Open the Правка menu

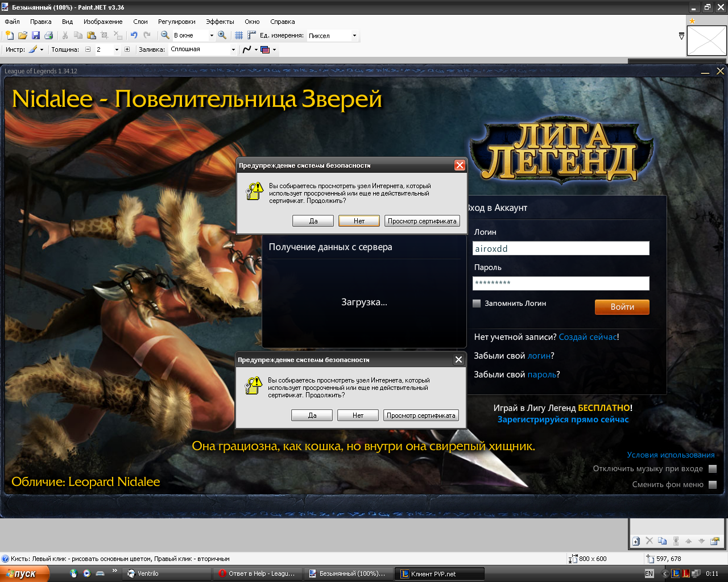pos(41,22)
